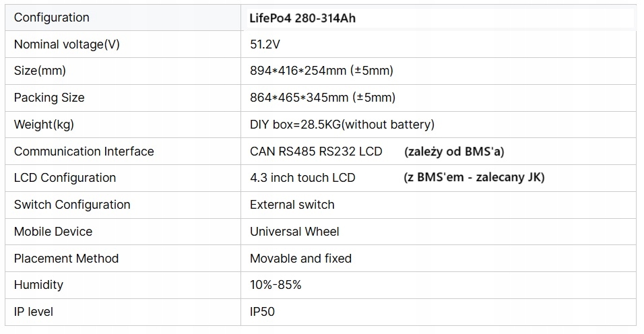Select the "51.2V" voltage value
Viewport: 644px width, 334px height.
(265, 44)
